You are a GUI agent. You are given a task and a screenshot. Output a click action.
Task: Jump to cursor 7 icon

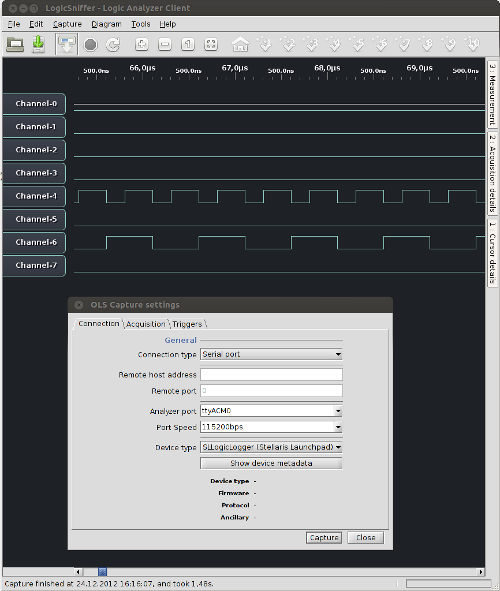(x=404, y=44)
